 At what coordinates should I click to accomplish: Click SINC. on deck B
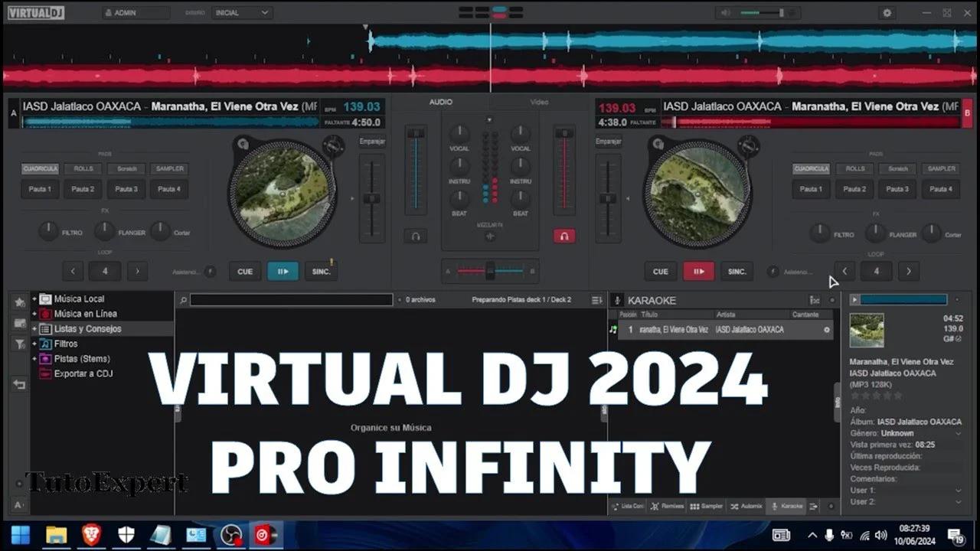(x=737, y=271)
